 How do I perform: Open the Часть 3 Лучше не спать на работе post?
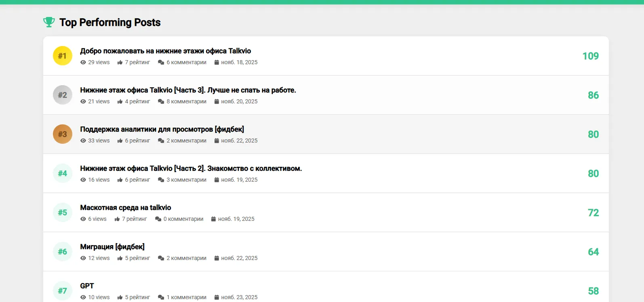pos(188,90)
